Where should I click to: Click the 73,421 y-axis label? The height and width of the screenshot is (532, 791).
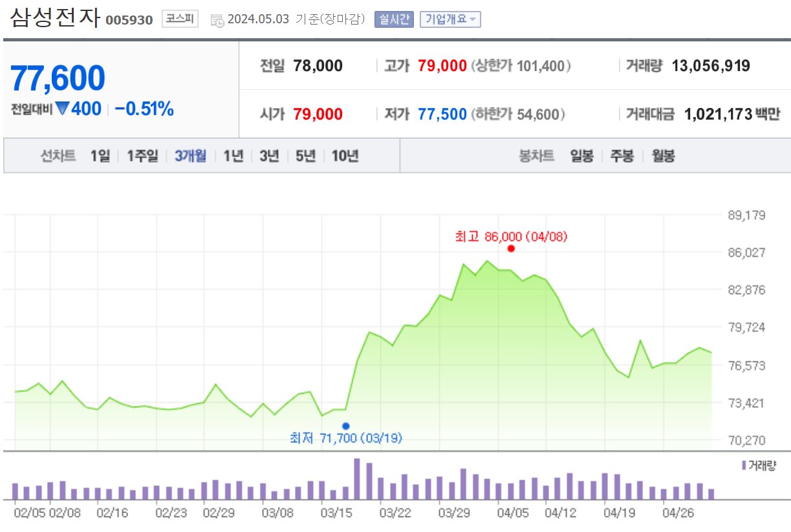click(747, 403)
